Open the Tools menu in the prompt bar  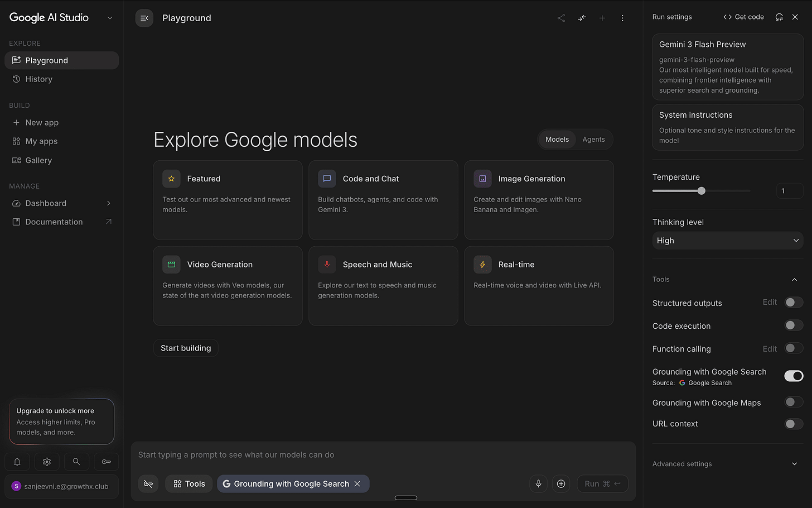[x=189, y=483]
